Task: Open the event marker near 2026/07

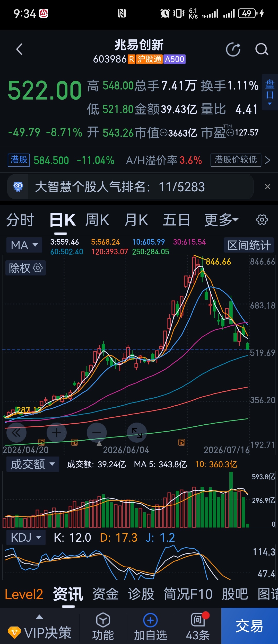Action: pyautogui.click(x=181, y=442)
